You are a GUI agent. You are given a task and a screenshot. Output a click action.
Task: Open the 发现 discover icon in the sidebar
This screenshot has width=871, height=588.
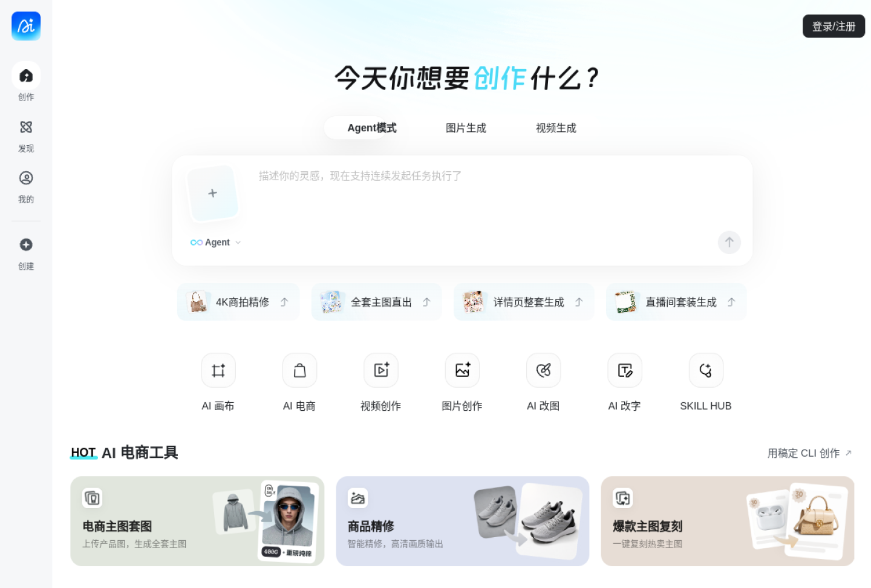click(x=26, y=127)
